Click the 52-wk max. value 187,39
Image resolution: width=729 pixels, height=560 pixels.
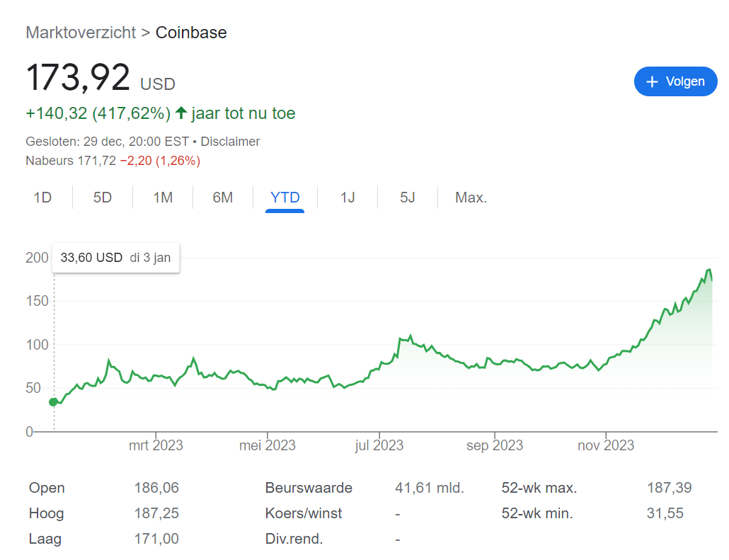[670, 488]
